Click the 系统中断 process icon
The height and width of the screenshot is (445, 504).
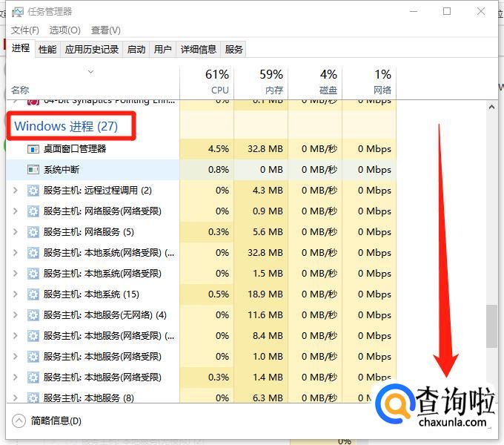pos(33,169)
